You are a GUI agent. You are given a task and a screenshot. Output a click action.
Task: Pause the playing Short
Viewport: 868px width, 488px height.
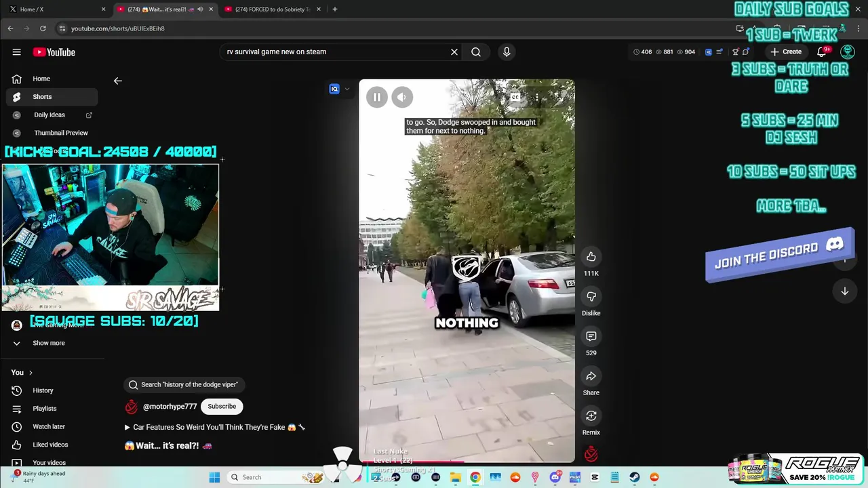tap(377, 97)
